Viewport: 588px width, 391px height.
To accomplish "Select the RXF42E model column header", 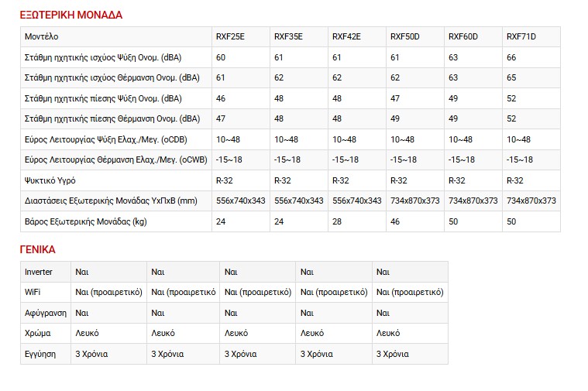I will pyautogui.click(x=346, y=36).
